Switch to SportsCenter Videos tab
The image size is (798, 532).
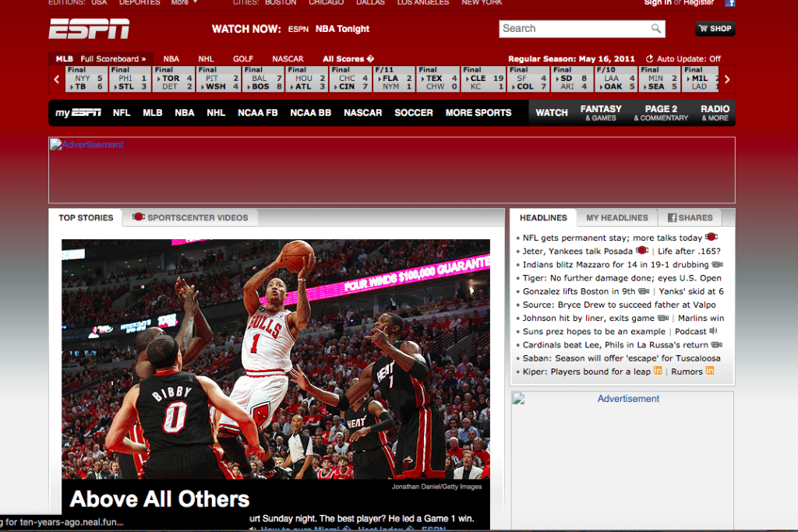click(190, 217)
